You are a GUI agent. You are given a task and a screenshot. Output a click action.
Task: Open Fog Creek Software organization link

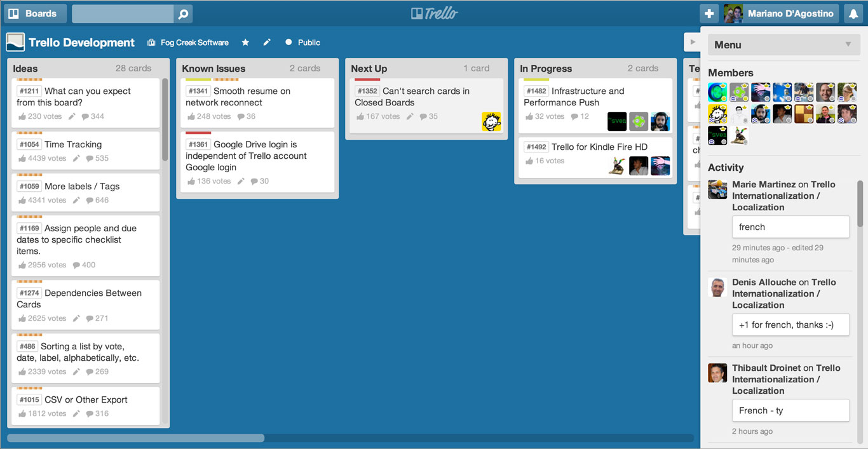click(x=188, y=43)
